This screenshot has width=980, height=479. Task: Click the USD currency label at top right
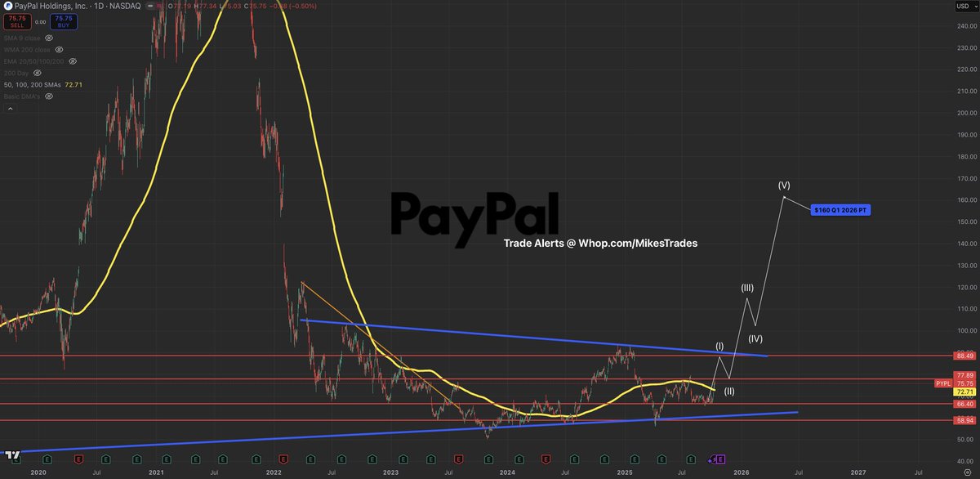click(961, 6)
